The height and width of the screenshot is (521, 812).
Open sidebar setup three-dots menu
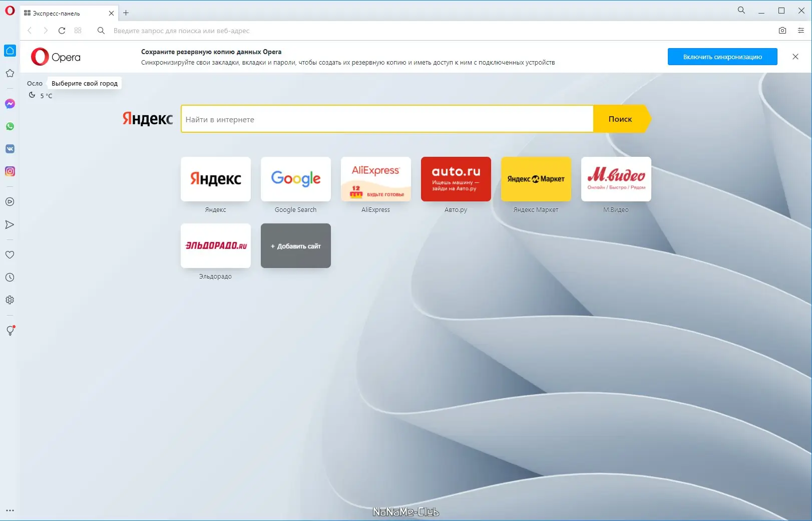tap(10, 510)
